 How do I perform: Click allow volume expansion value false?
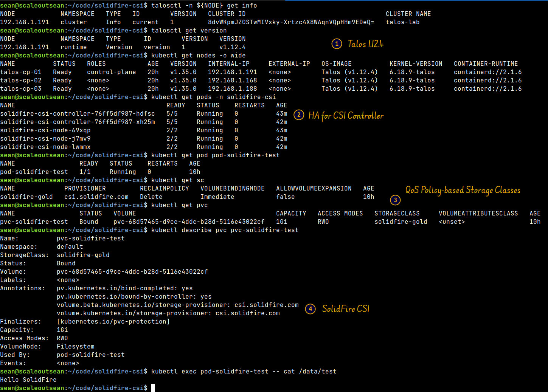tap(285, 197)
